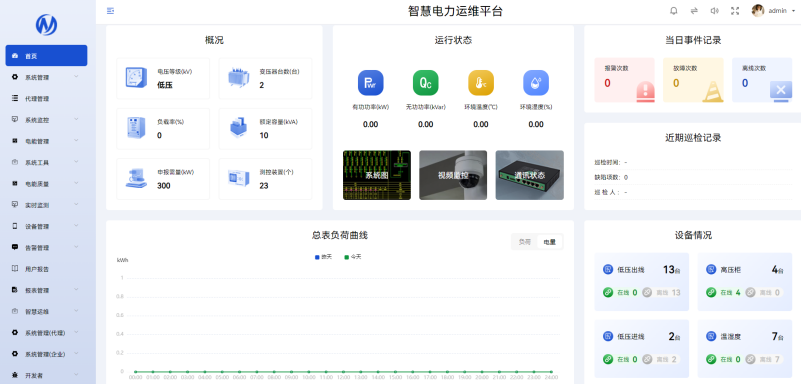Open the 视频监控 camera thumbnail
Image resolution: width=801 pixels, height=384 pixels.
(453, 175)
